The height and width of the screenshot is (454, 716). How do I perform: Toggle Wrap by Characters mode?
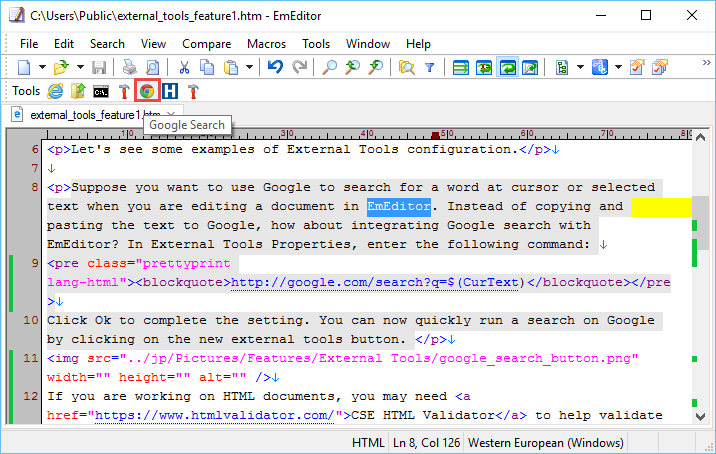[484, 68]
